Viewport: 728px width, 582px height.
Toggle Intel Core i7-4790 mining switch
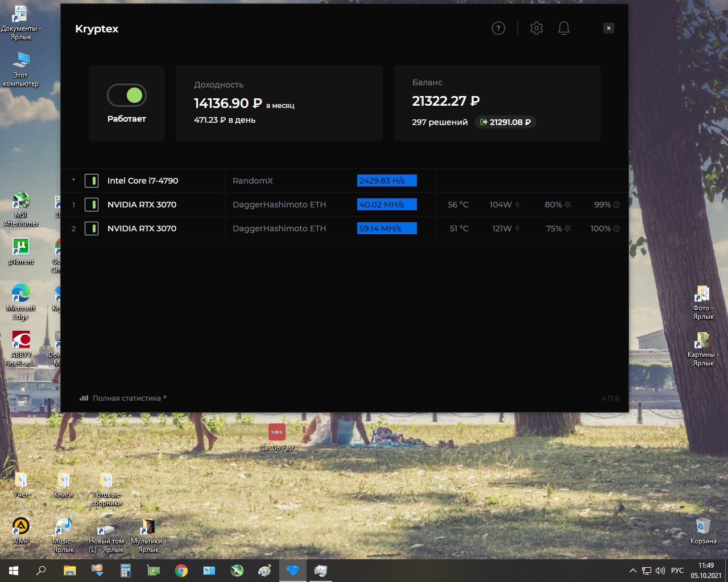coord(91,181)
